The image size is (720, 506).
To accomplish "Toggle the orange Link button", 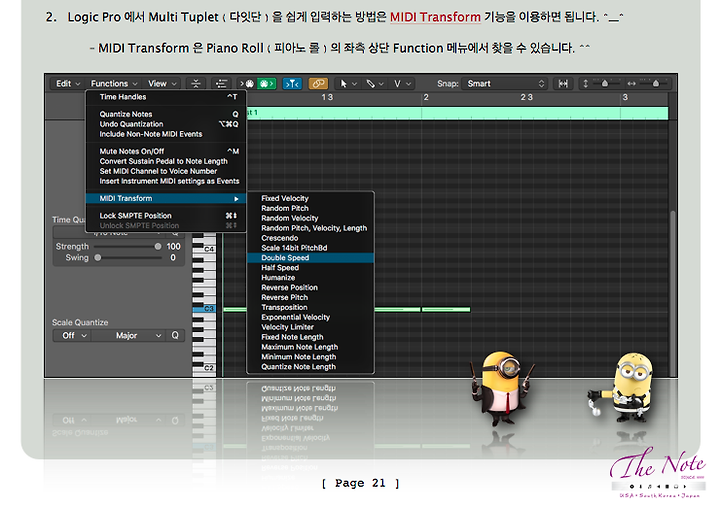I will (x=318, y=84).
